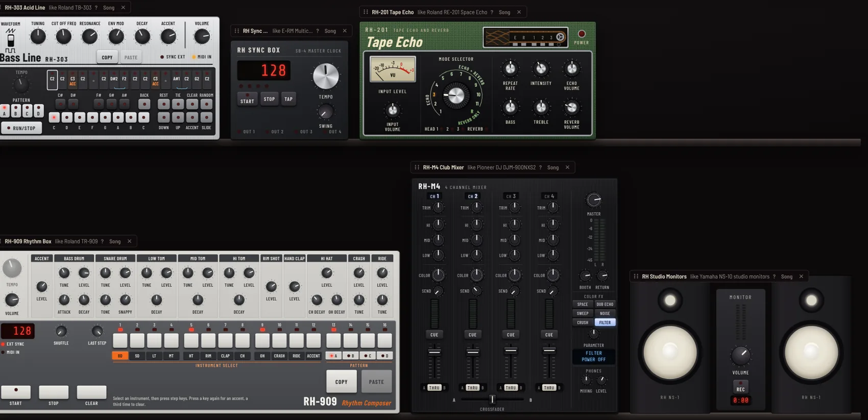This screenshot has height=420, width=868.
Task: Click the crossfader on RH-M4 mixer
Action: coord(492,400)
